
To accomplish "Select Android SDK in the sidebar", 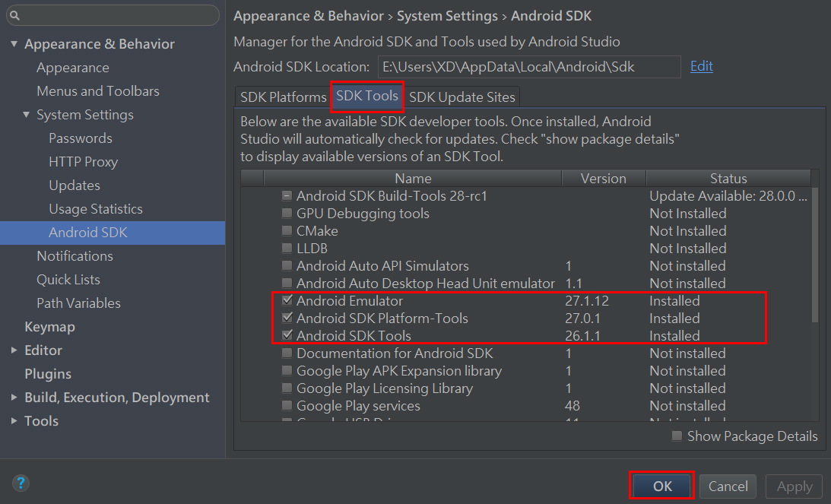I will pyautogui.click(x=113, y=233).
